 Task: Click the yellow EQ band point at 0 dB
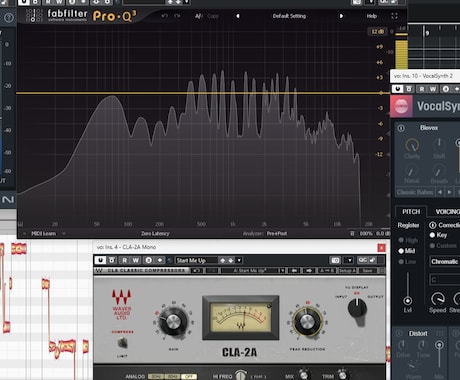[381, 93]
